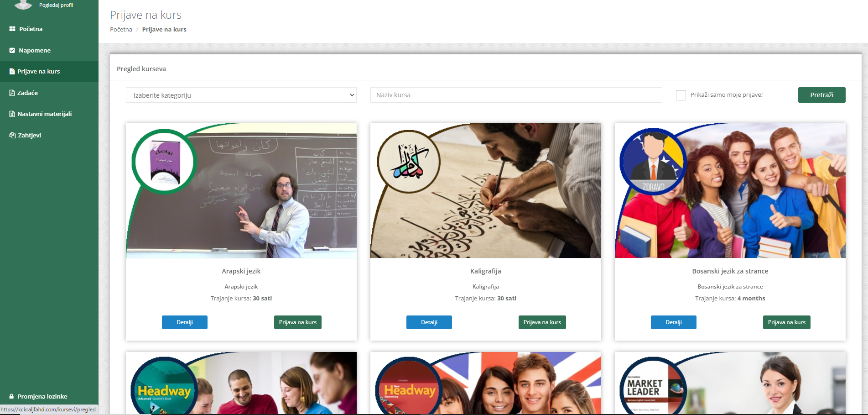Click Prijava na kurs for Bosanski jezik
Image resolution: width=868 pixels, height=415 pixels.
[x=787, y=322]
